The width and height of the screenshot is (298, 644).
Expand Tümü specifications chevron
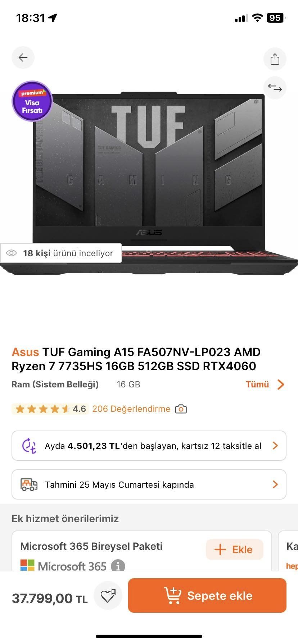pyautogui.click(x=281, y=384)
